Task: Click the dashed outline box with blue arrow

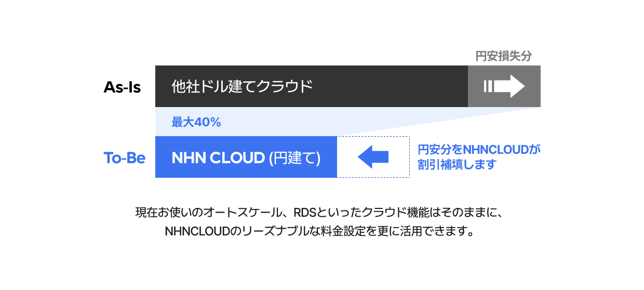Action: pyautogui.click(x=373, y=157)
